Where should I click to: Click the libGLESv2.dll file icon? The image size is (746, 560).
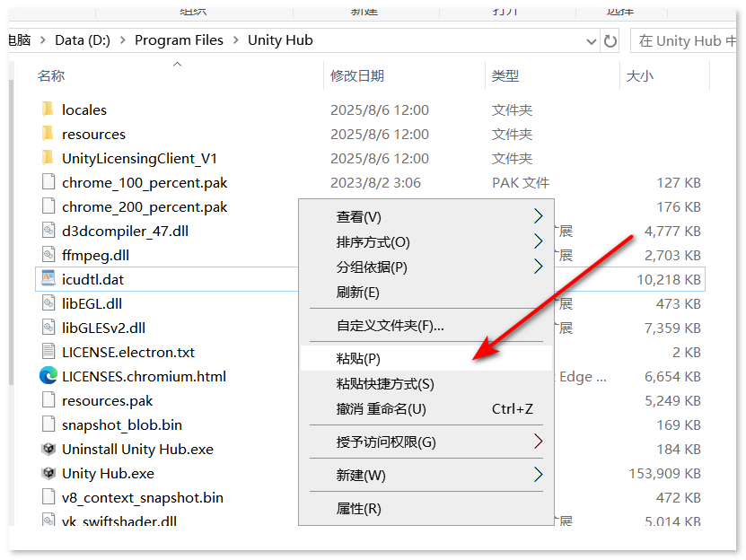[x=48, y=328]
